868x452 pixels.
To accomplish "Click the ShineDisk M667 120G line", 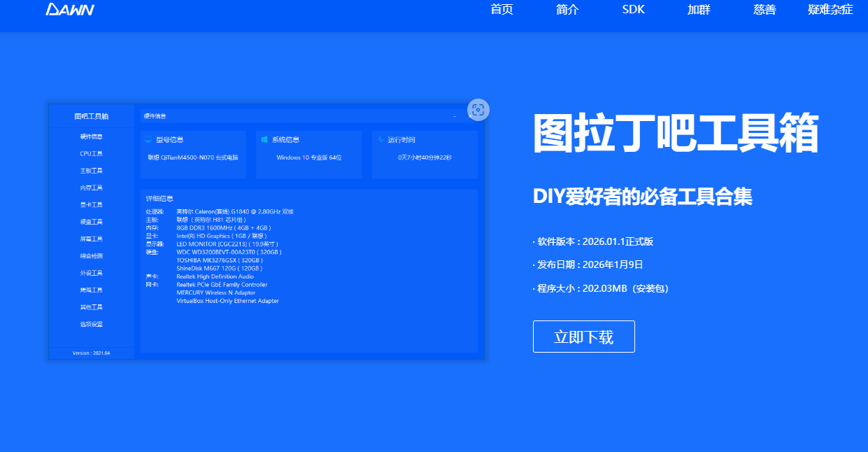I will pos(220,268).
